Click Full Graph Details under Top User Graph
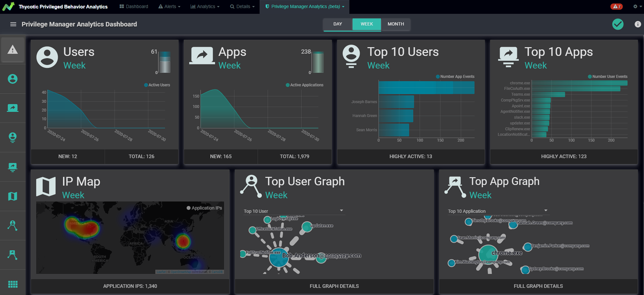The width and height of the screenshot is (644, 295). [x=334, y=286]
